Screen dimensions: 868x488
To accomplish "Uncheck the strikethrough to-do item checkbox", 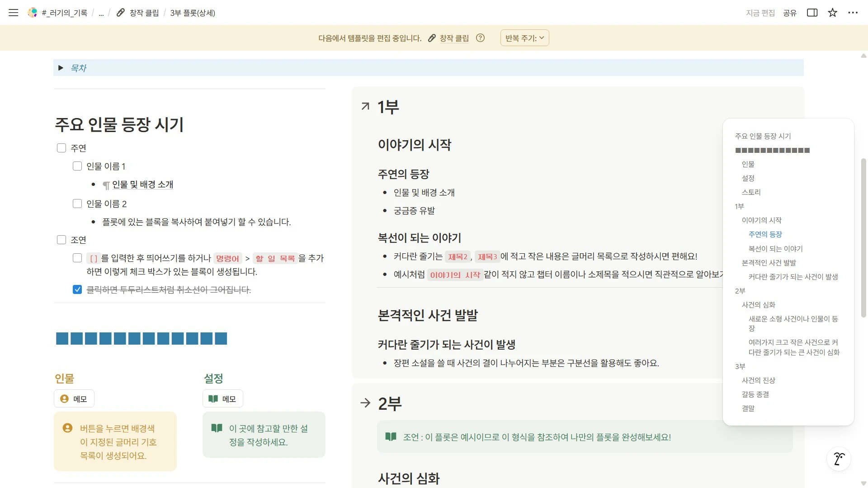I will 77,289.
